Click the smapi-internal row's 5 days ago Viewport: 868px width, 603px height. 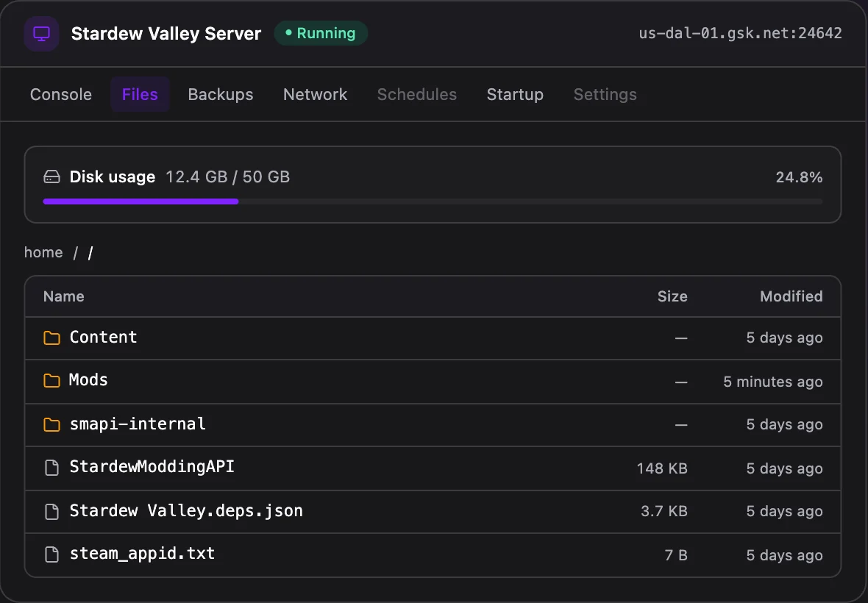tap(784, 425)
